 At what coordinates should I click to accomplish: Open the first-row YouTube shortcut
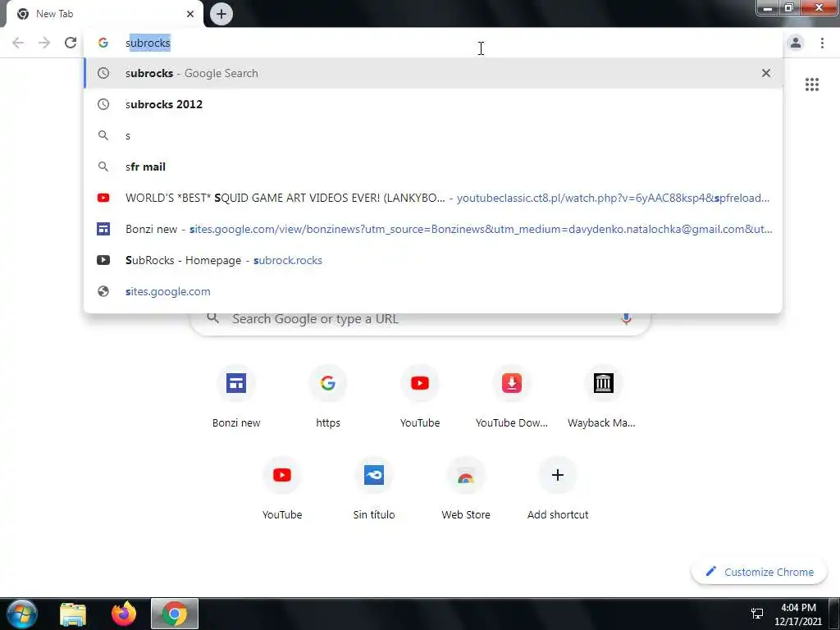(420, 397)
